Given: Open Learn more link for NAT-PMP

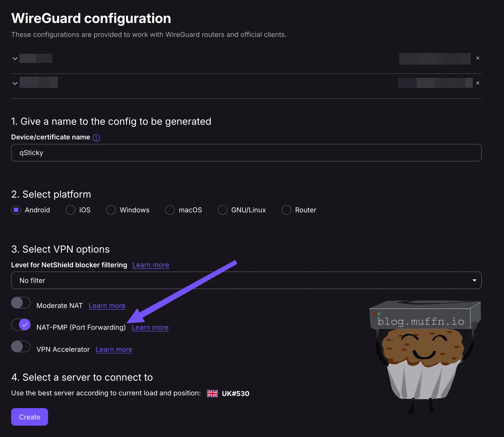Looking at the screenshot, I should pos(150,327).
